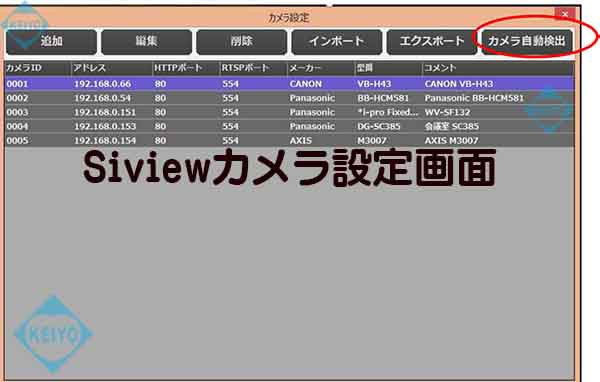Sort by the アドレス column header
The height and width of the screenshot is (382, 600).
coord(112,68)
